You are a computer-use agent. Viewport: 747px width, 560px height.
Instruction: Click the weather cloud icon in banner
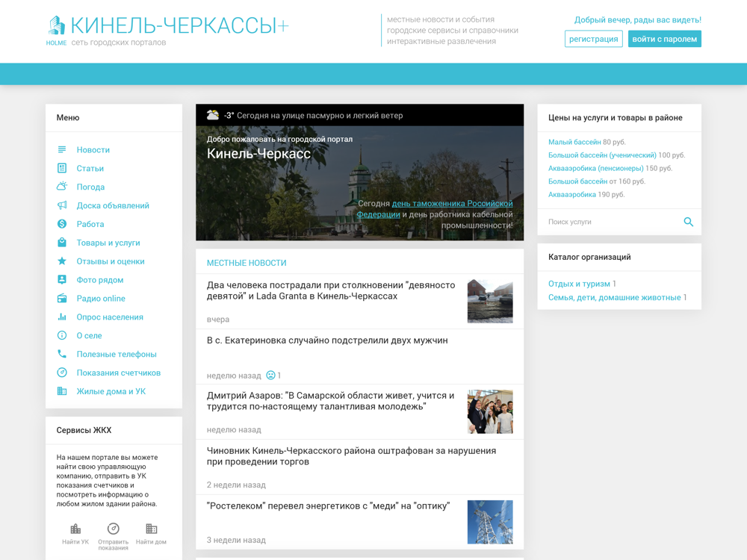[x=212, y=115]
